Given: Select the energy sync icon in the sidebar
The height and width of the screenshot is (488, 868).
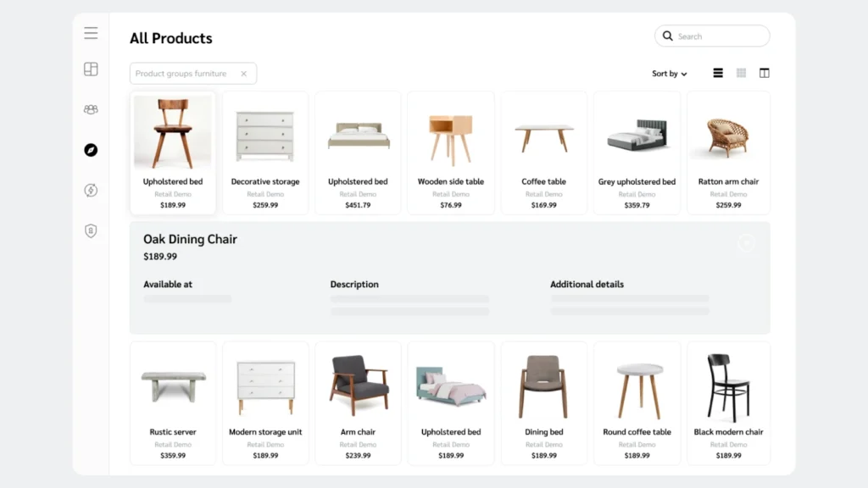Looking at the screenshot, I should 91,191.
